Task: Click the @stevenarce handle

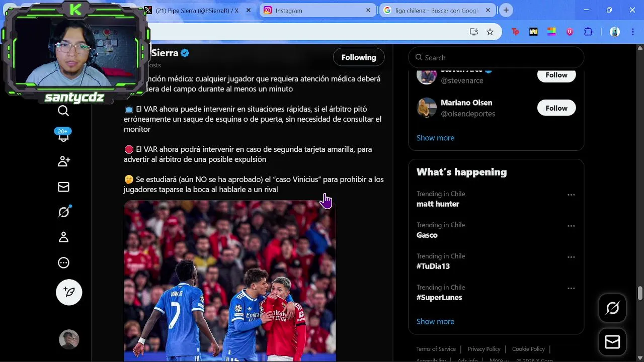Action: (x=462, y=80)
